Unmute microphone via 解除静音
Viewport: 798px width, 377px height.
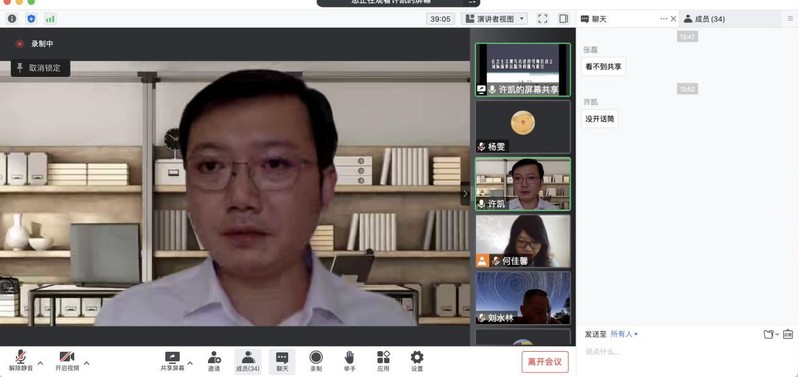[21, 361]
